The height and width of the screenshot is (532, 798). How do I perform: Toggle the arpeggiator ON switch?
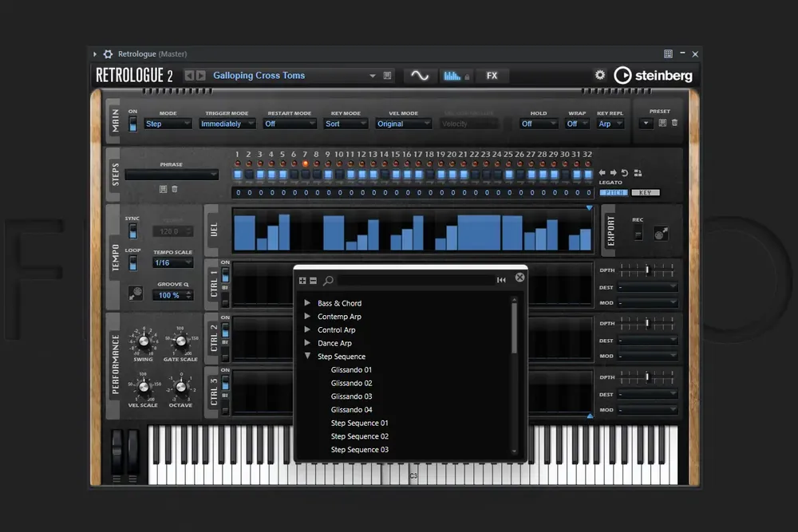tap(132, 124)
